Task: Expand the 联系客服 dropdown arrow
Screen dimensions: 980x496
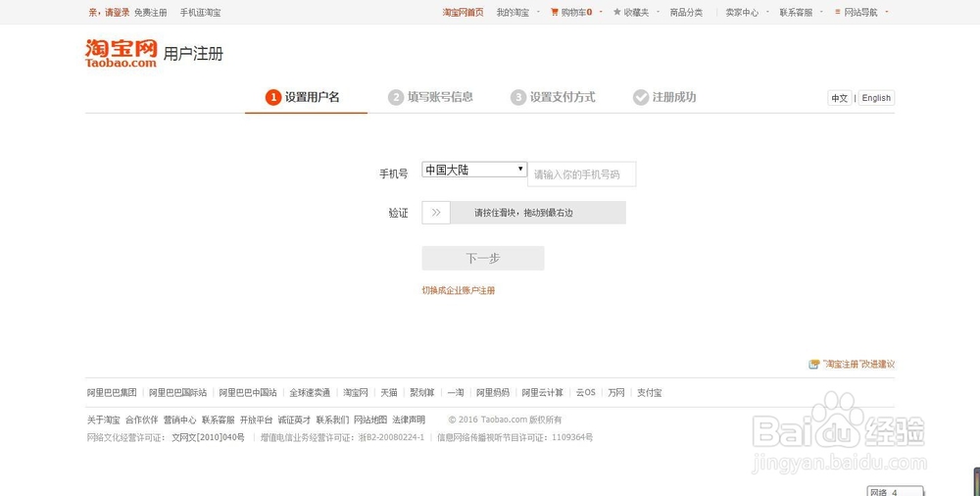Action: (x=821, y=12)
